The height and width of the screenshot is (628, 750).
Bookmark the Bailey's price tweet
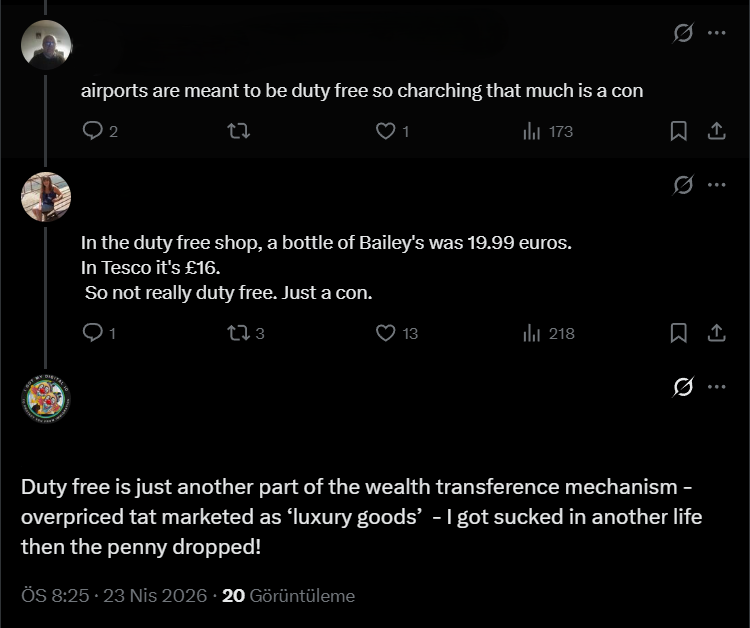click(x=678, y=333)
